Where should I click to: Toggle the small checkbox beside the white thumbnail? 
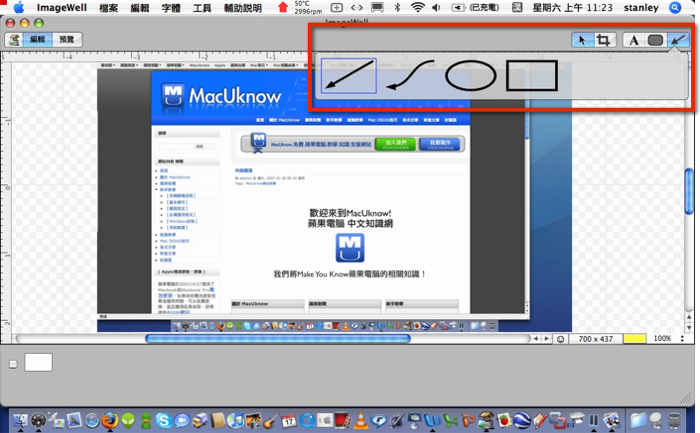[x=13, y=364]
